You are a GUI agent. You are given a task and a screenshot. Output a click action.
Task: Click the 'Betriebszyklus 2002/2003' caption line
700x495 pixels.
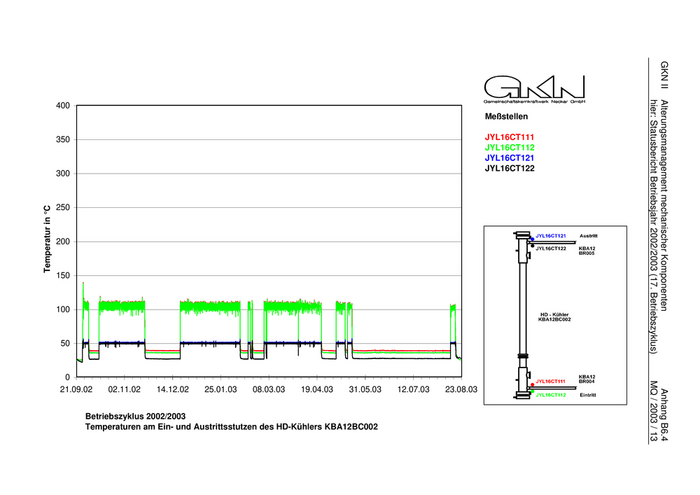coord(136,413)
